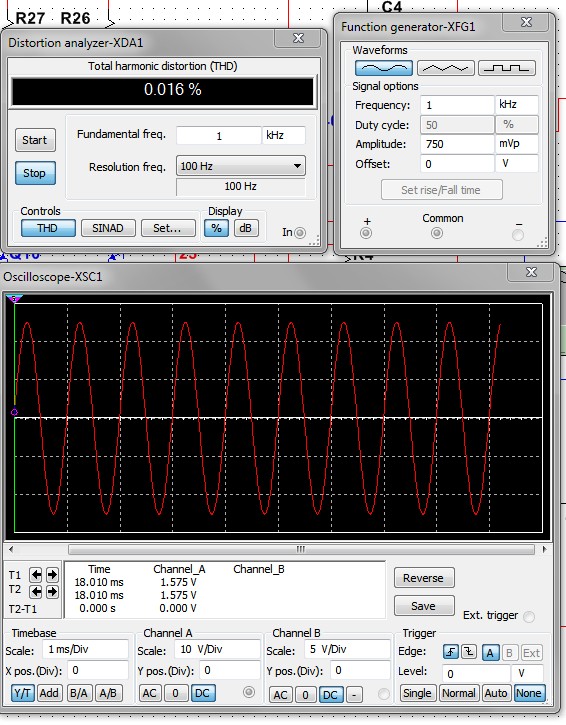The height and width of the screenshot is (725, 566).
Task: Set trigger to rising edge
Action: coord(450,652)
